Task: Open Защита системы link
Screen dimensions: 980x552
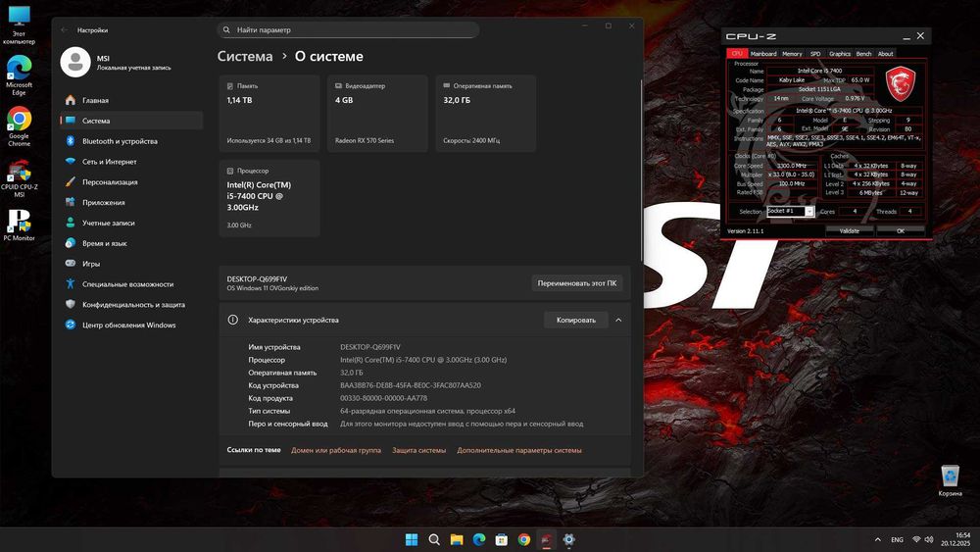Action: [x=418, y=450]
